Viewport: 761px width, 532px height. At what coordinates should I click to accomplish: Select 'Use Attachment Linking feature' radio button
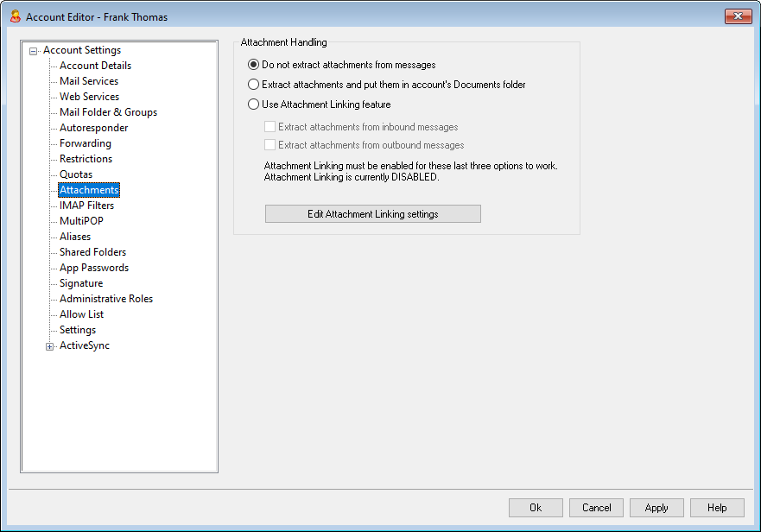pos(253,104)
